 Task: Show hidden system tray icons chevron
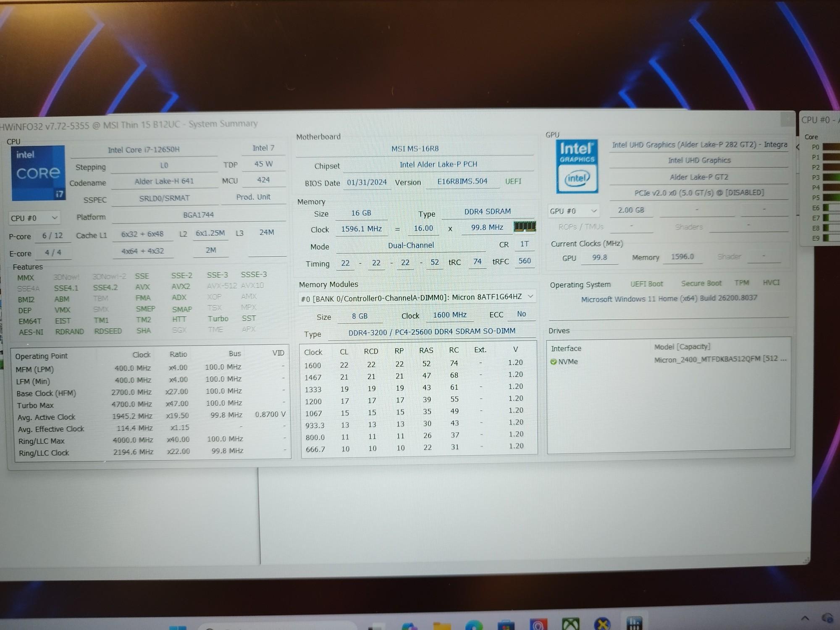point(805,618)
